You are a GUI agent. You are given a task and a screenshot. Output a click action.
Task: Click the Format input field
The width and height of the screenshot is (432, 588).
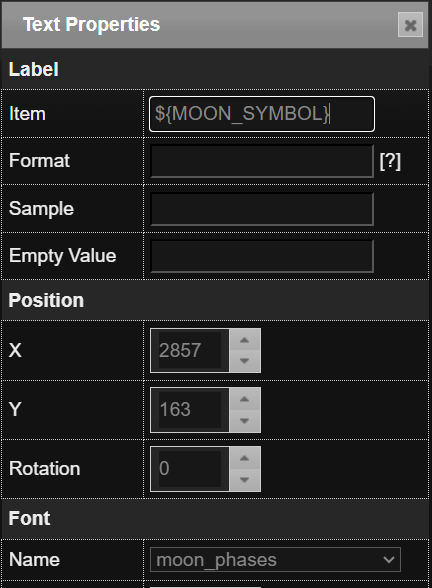pyautogui.click(x=262, y=161)
